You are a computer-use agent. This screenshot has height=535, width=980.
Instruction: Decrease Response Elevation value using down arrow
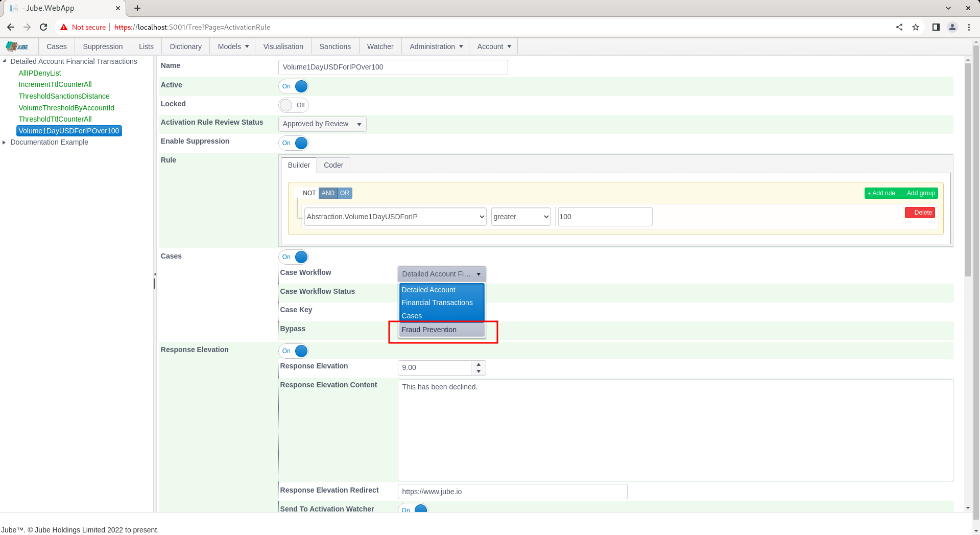479,371
